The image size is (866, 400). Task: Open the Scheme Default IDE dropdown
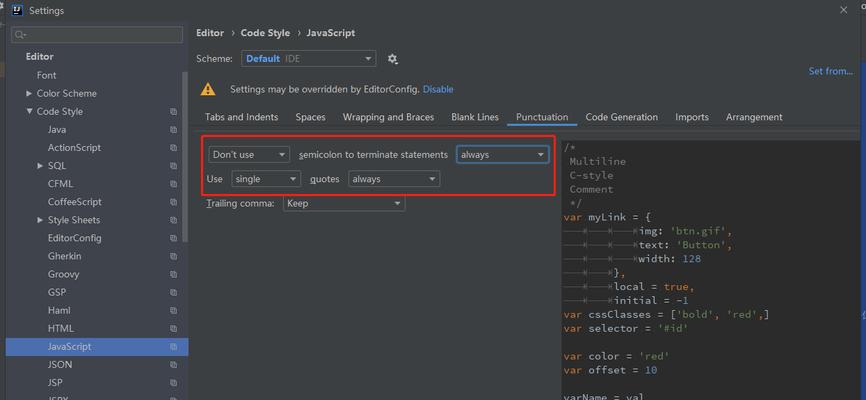coord(309,59)
